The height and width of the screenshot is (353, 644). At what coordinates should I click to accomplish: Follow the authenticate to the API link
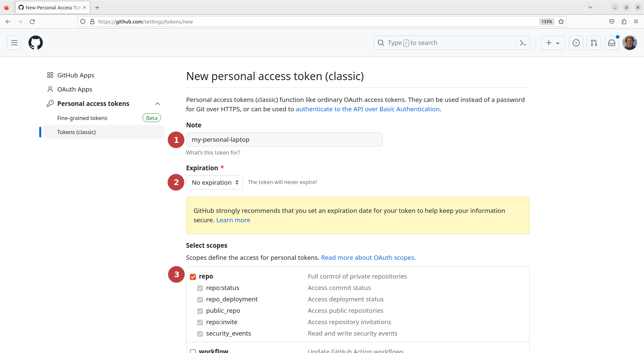(x=367, y=109)
